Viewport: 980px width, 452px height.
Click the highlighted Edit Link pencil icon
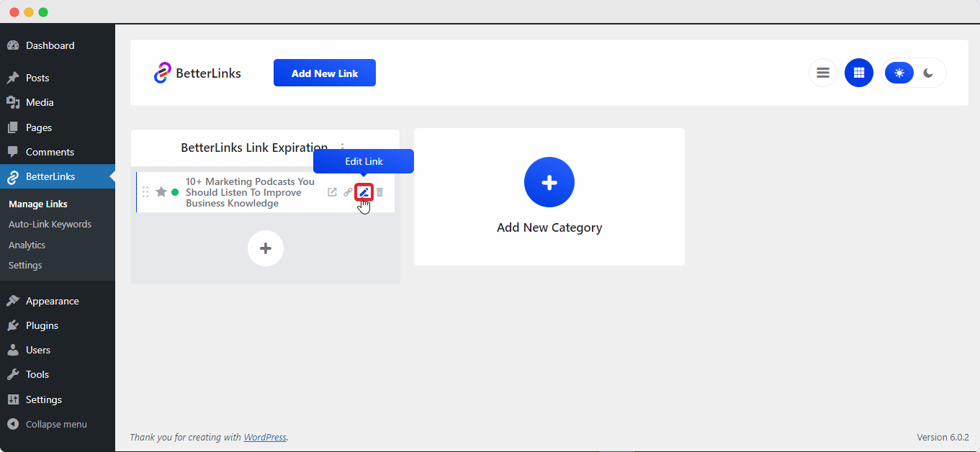[x=364, y=191]
